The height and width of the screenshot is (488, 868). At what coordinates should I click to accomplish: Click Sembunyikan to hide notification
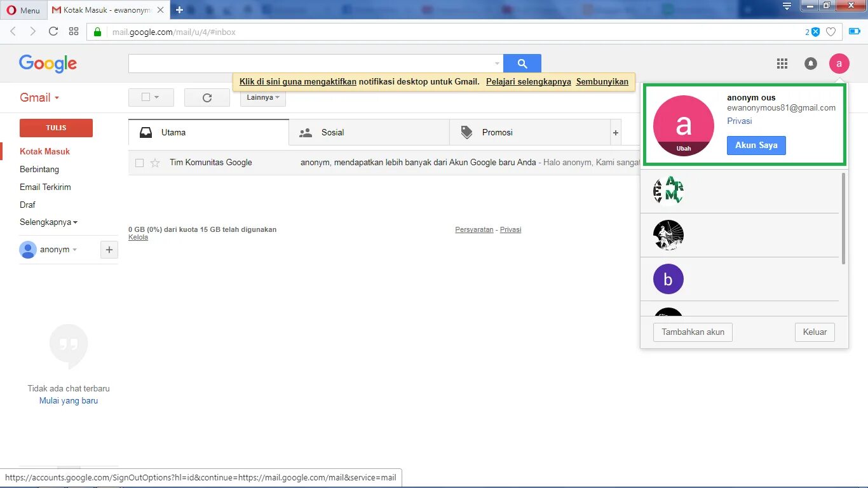[602, 81]
